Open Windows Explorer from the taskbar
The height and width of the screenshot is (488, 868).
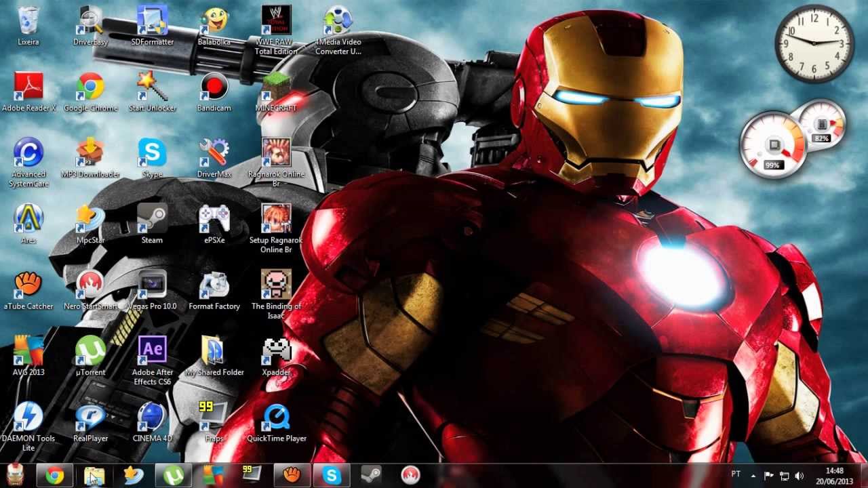tap(94, 475)
